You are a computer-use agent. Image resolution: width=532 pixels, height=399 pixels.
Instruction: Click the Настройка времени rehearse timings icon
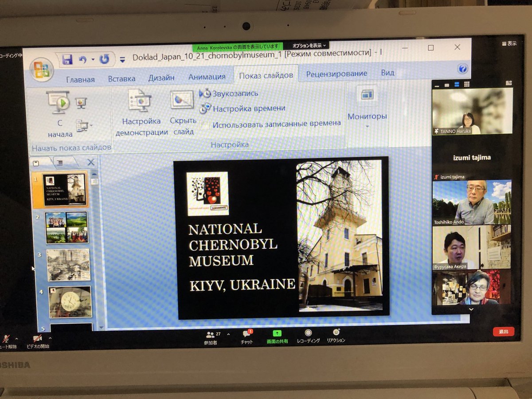pyautogui.click(x=205, y=108)
